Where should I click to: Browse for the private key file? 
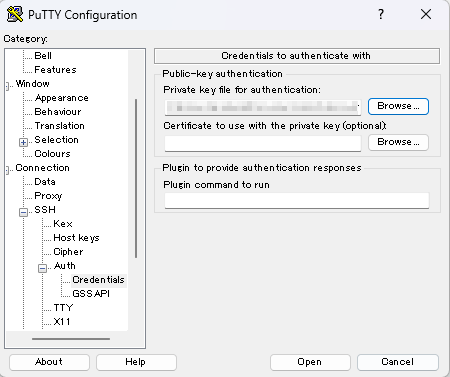point(398,106)
